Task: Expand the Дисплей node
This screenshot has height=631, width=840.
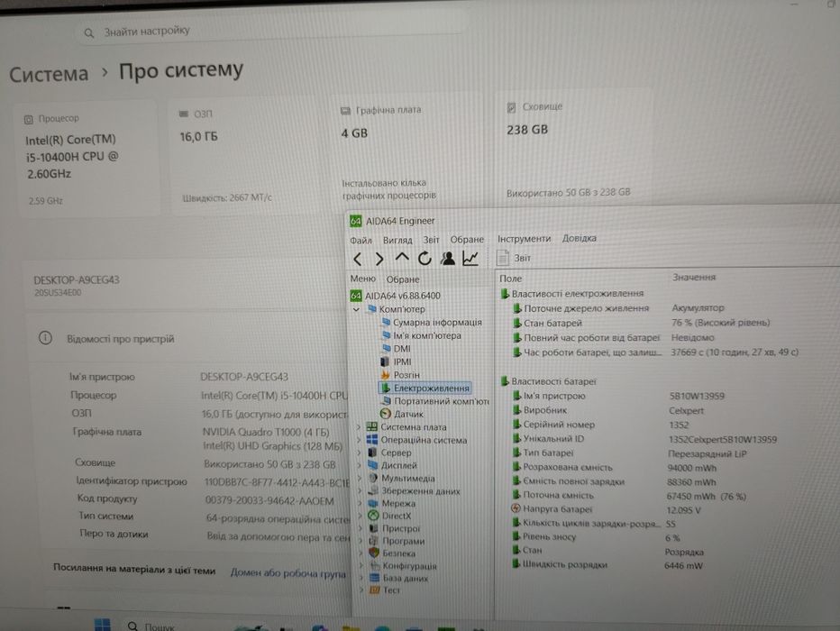Action: [359, 465]
